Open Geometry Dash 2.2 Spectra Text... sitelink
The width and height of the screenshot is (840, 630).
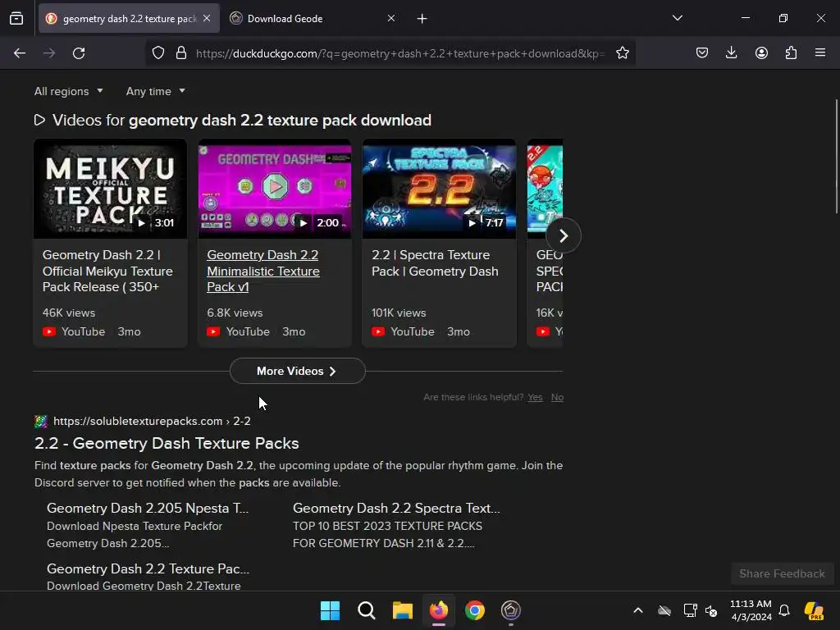tap(396, 508)
